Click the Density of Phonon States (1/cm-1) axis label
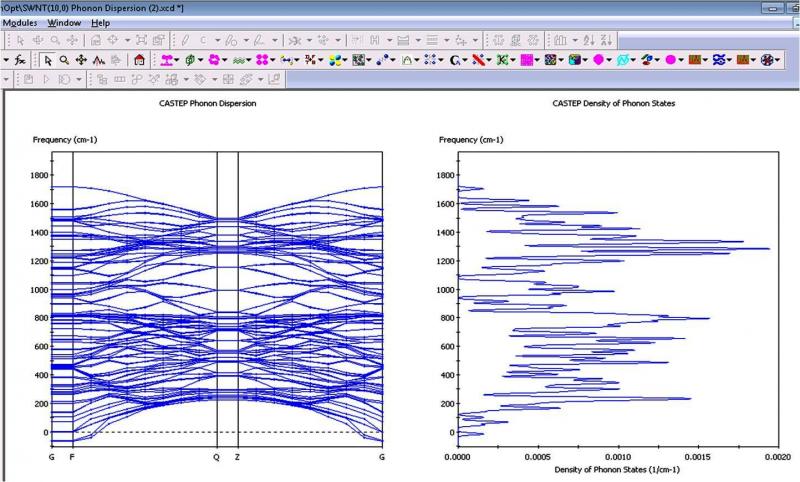Image resolution: width=800 pixels, height=482 pixels. pyautogui.click(x=617, y=469)
